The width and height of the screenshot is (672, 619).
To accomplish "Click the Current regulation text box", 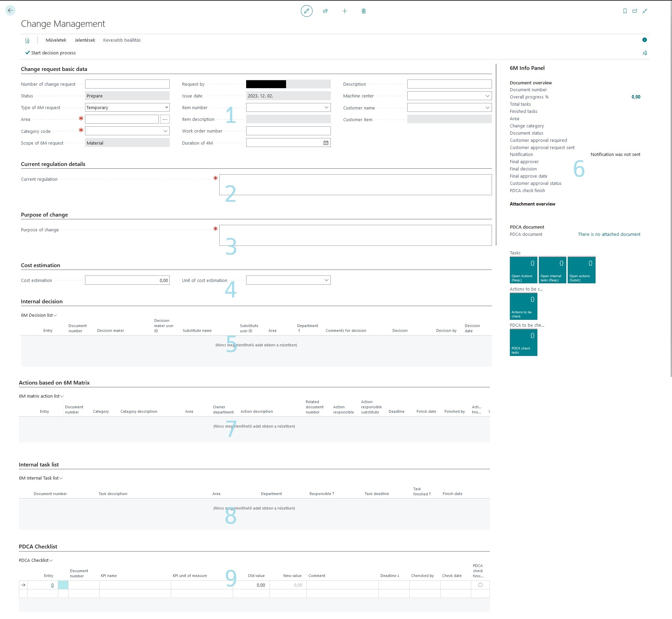I will (x=355, y=185).
